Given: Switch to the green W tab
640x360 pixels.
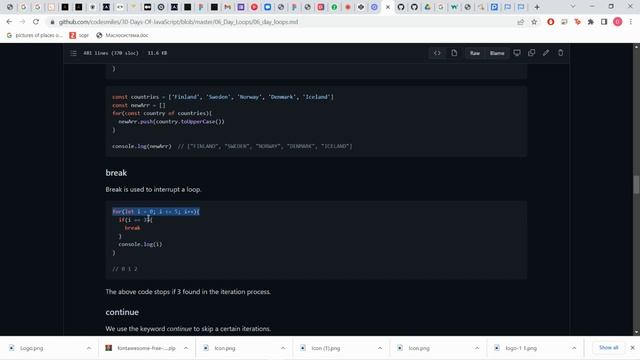Looking at the screenshot, I should (454, 7).
